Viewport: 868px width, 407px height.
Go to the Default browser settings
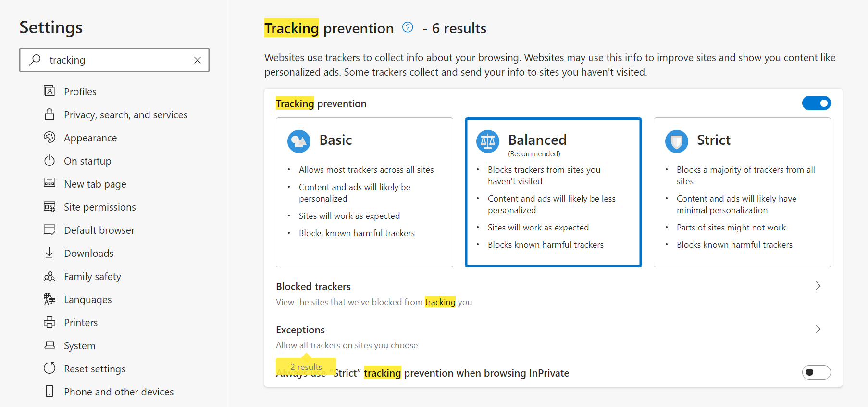pyautogui.click(x=99, y=230)
